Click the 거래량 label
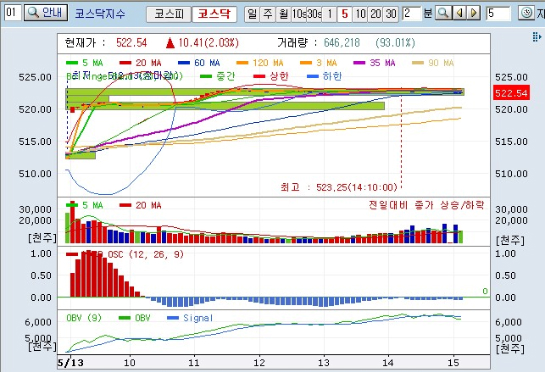545x372 pixels. point(292,43)
